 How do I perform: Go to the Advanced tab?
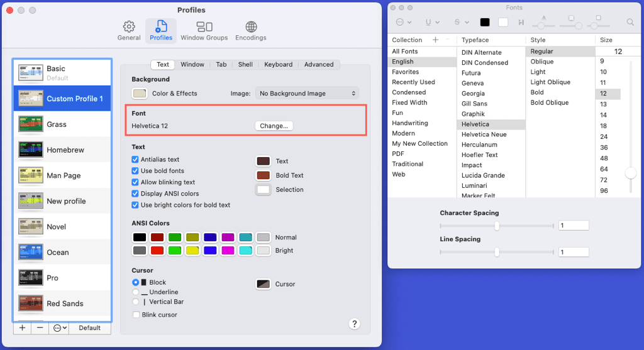[x=319, y=65]
